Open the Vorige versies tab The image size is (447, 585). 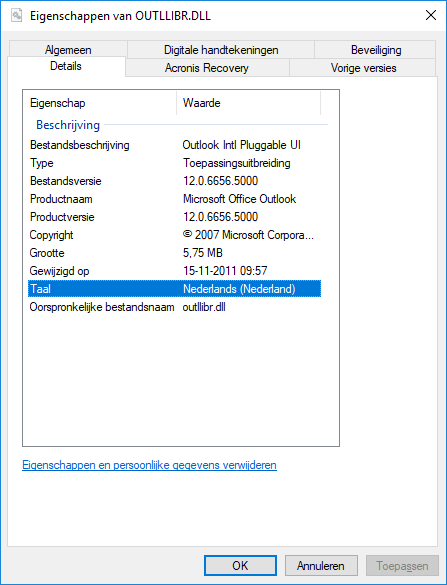click(x=363, y=68)
